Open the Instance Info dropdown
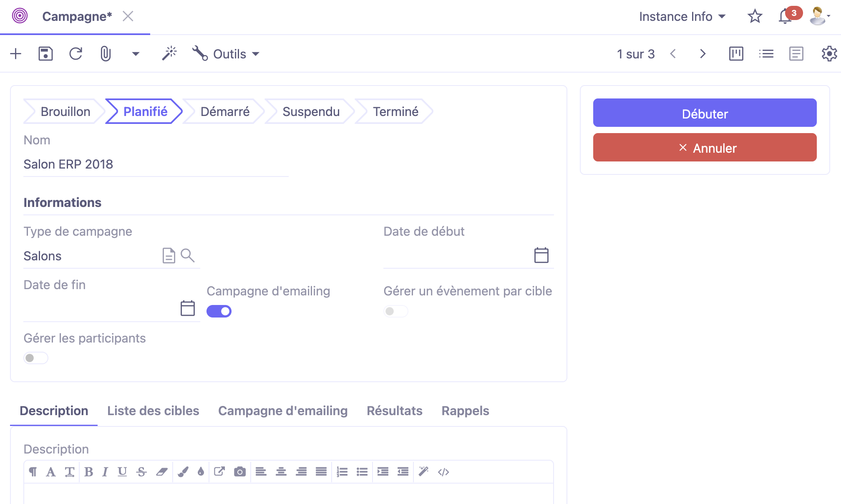 coord(682,17)
